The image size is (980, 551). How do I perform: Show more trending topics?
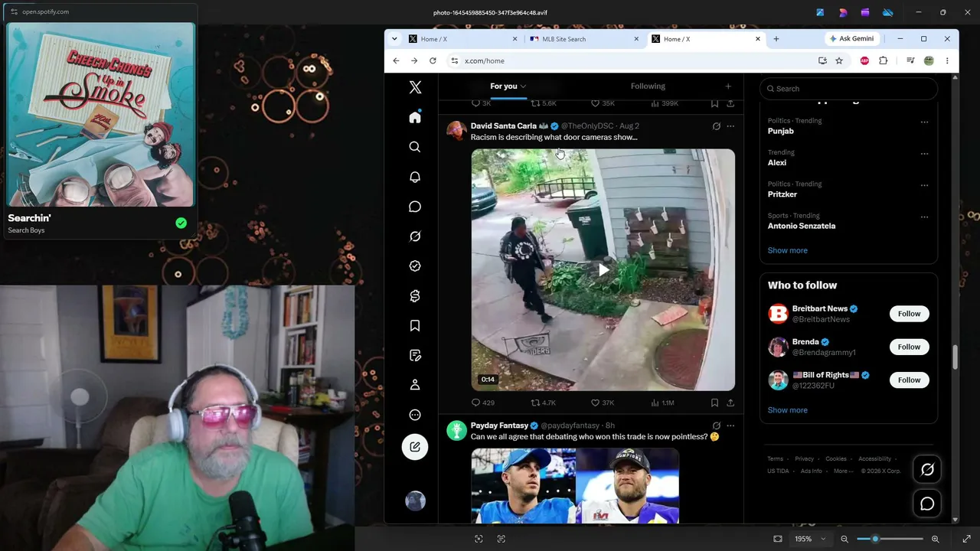(787, 250)
